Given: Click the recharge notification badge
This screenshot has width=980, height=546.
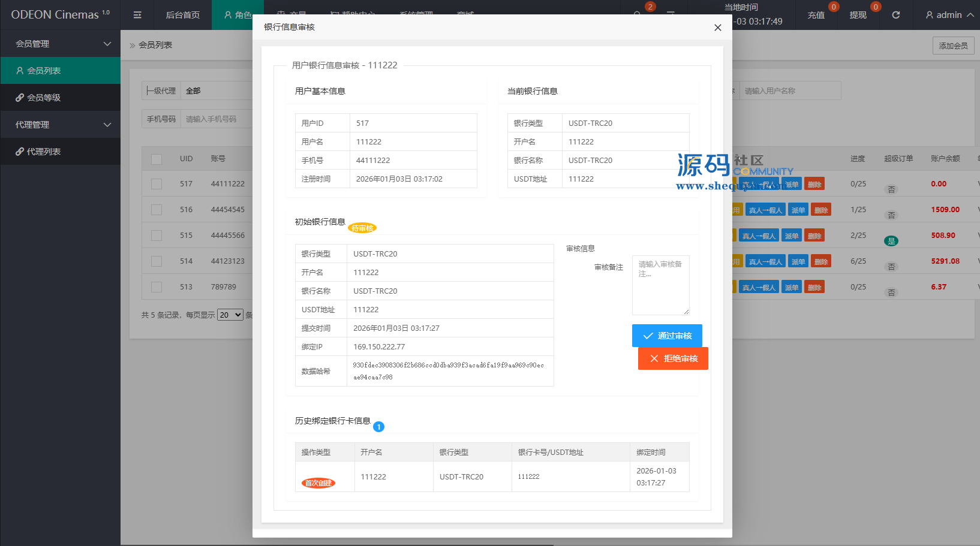Looking at the screenshot, I should pyautogui.click(x=833, y=7).
